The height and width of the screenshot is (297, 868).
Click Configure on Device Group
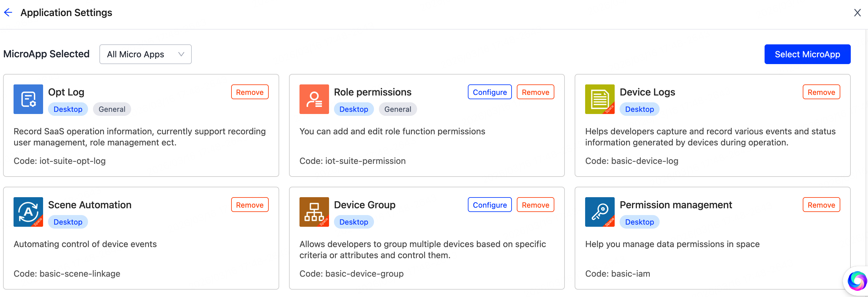coord(490,204)
